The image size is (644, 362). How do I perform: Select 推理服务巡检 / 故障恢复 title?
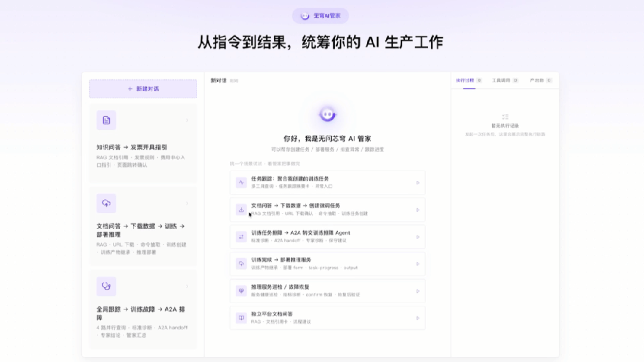(x=280, y=287)
